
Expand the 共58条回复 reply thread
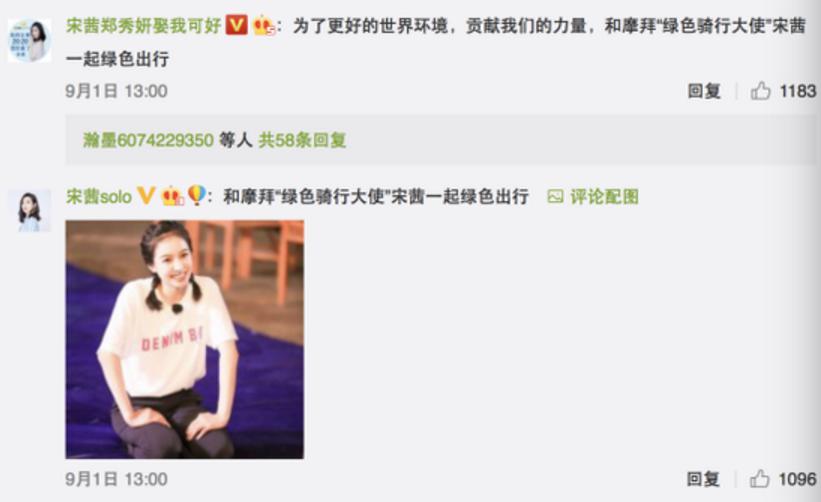tap(302, 140)
